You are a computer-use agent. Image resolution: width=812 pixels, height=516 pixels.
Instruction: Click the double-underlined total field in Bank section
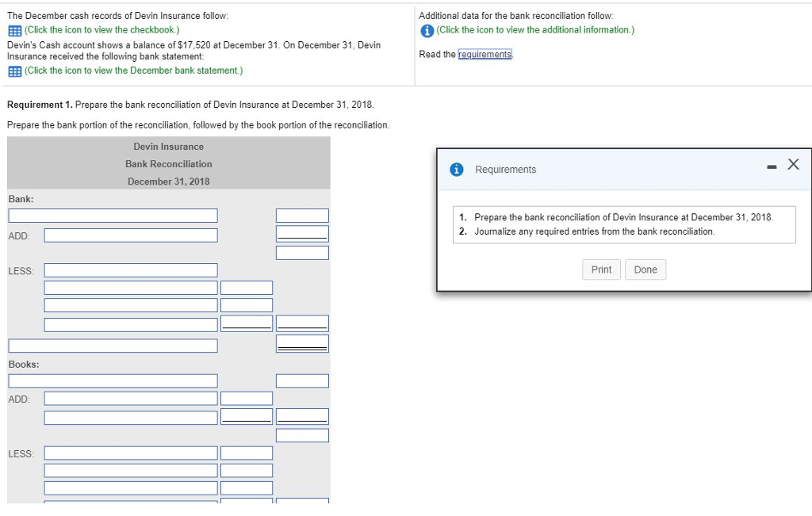[301, 343]
